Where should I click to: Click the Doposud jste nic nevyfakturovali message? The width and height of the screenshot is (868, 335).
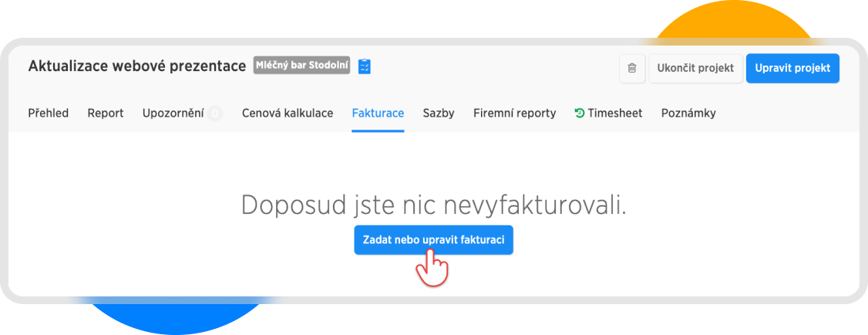tap(433, 205)
